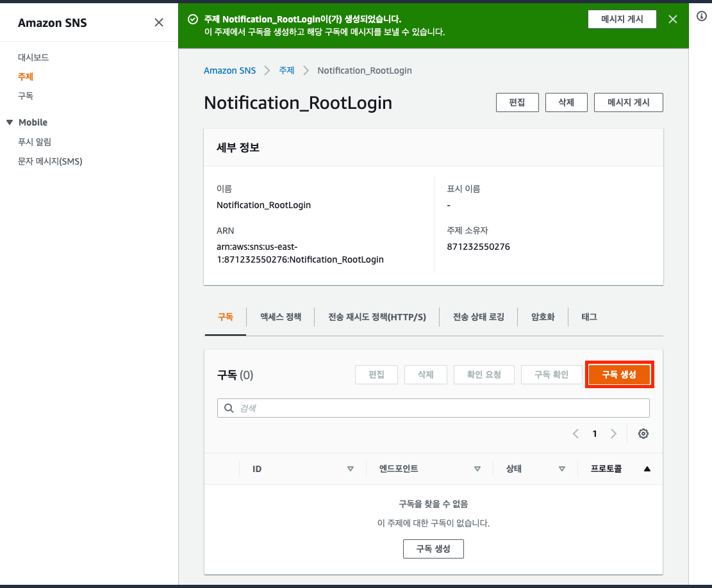The height and width of the screenshot is (588, 712).
Task: Click Notification_RootLogin in the breadcrumb
Action: (x=365, y=70)
